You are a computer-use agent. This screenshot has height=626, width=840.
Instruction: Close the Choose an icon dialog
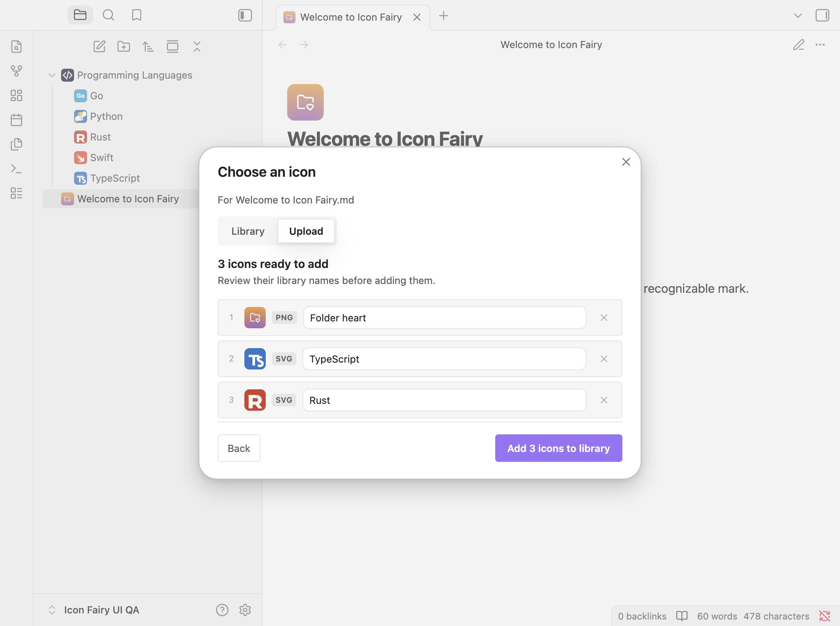[626, 162]
